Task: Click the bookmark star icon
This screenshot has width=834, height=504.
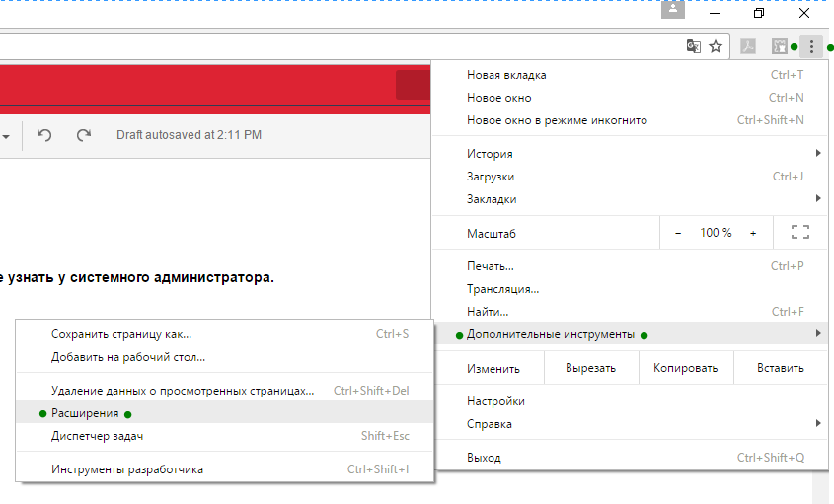Action: (716, 46)
